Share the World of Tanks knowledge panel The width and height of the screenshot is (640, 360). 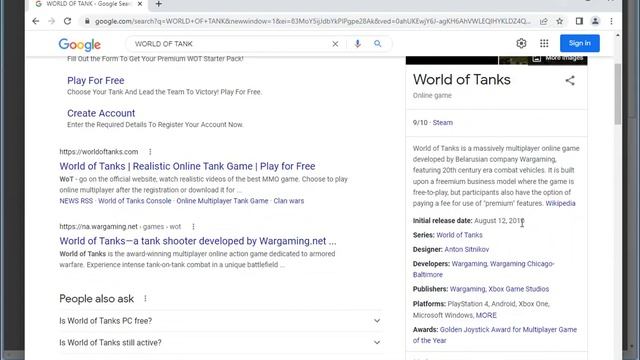point(570,80)
